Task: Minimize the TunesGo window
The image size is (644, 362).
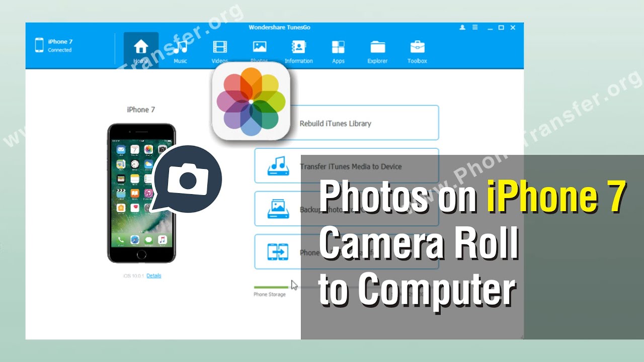Action: [x=490, y=28]
